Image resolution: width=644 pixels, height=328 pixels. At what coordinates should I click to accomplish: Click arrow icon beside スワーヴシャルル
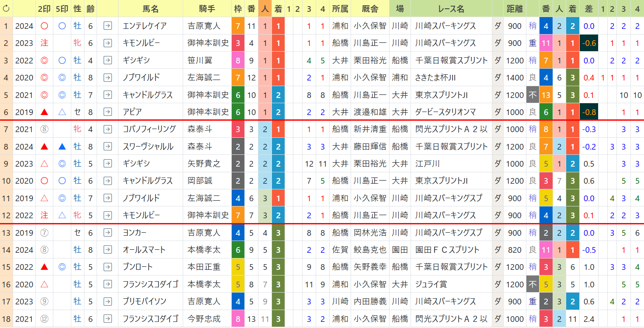pos(107,147)
